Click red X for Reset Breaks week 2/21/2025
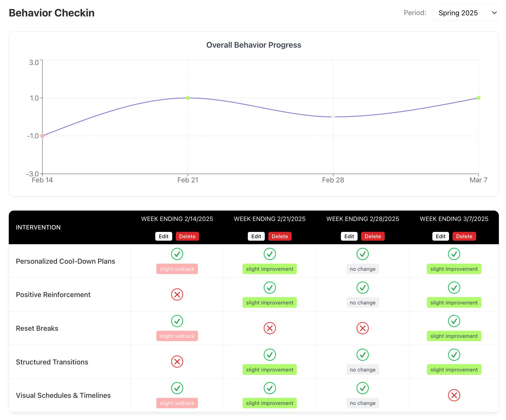The width and height of the screenshot is (506, 420). point(270,328)
